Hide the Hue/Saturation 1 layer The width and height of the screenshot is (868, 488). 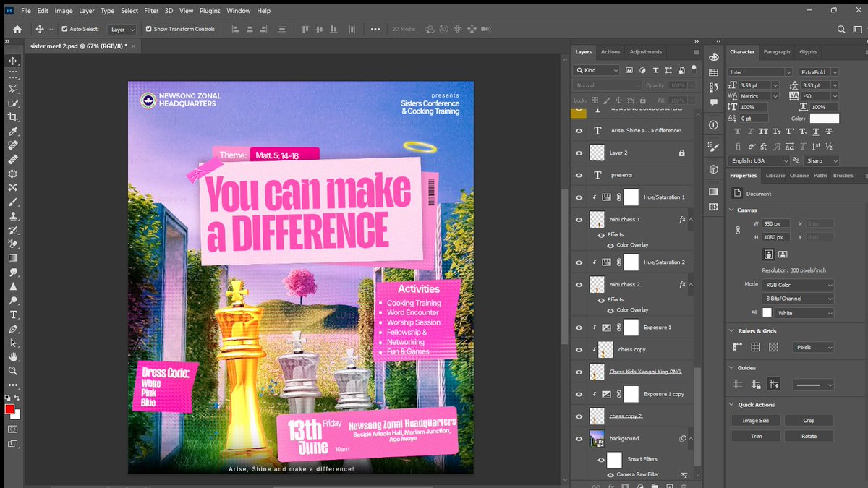coord(579,197)
